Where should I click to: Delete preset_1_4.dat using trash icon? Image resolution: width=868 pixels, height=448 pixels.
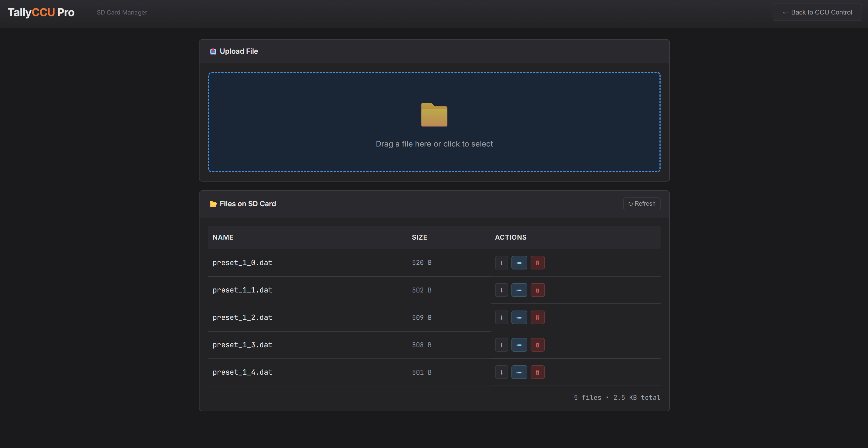pyautogui.click(x=537, y=372)
